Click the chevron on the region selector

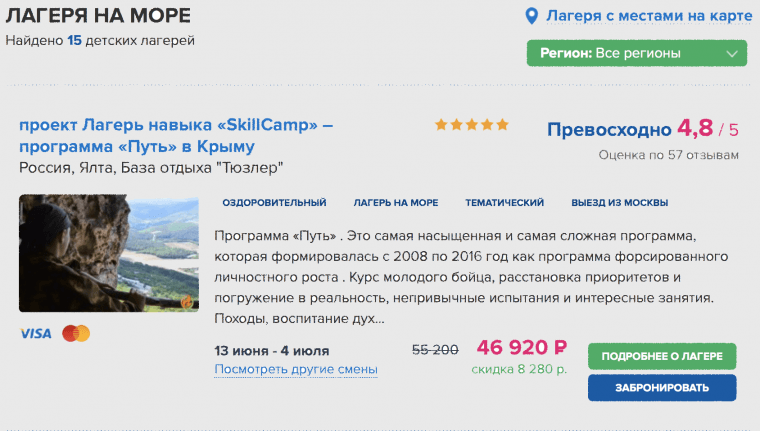733,53
